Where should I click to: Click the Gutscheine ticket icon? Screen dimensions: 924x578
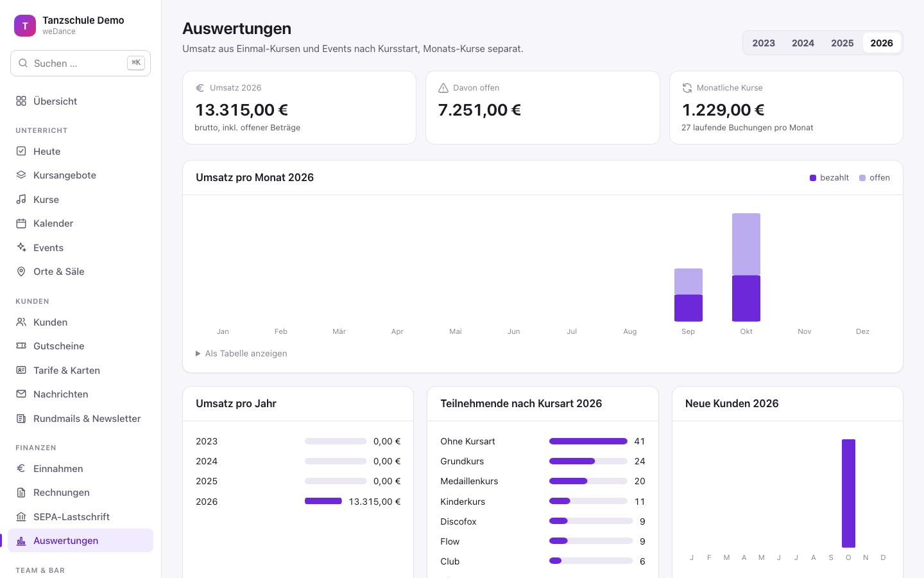tap(21, 346)
